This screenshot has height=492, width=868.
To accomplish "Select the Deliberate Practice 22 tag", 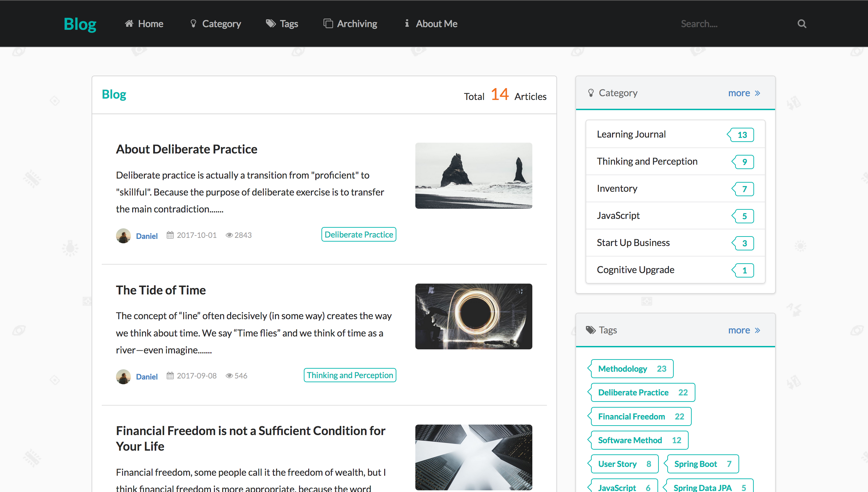I will pos(642,392).
